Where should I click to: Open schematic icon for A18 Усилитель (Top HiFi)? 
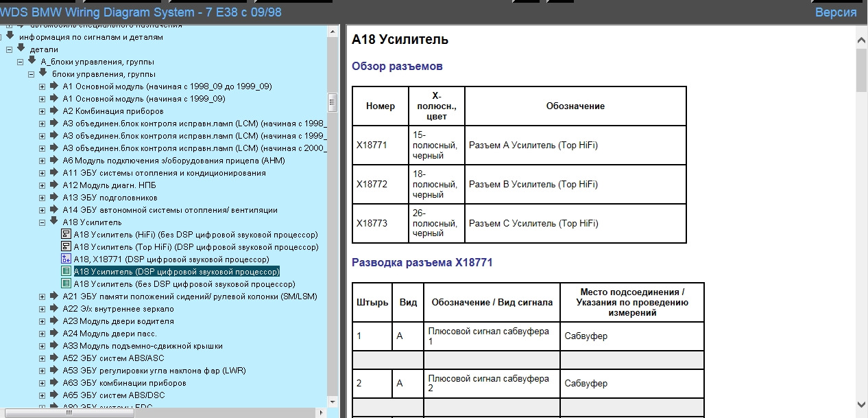[x=67, y=247]
